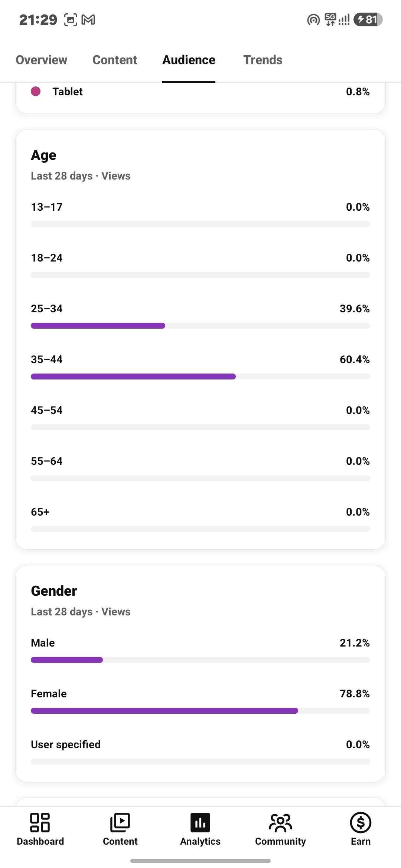The width and height of the screenshot is (401, 868).
Task: Tap the Female gender progress bar
Action: [x=200, y=711]
